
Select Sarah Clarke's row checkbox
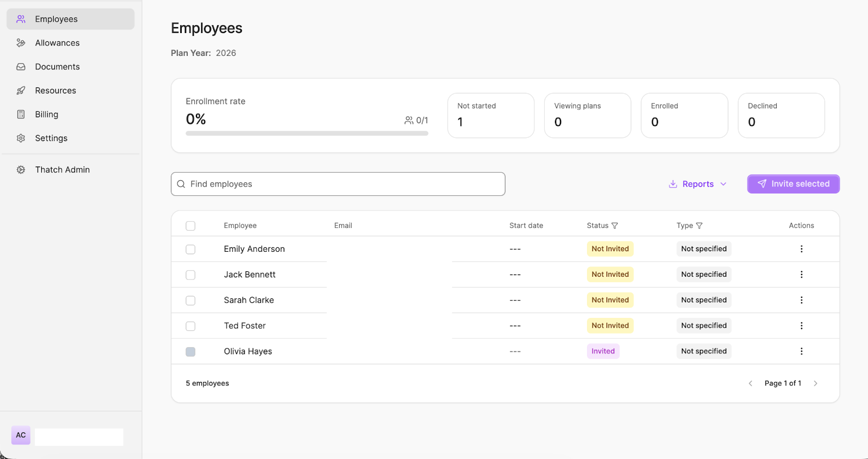click(x=190, y=301)
